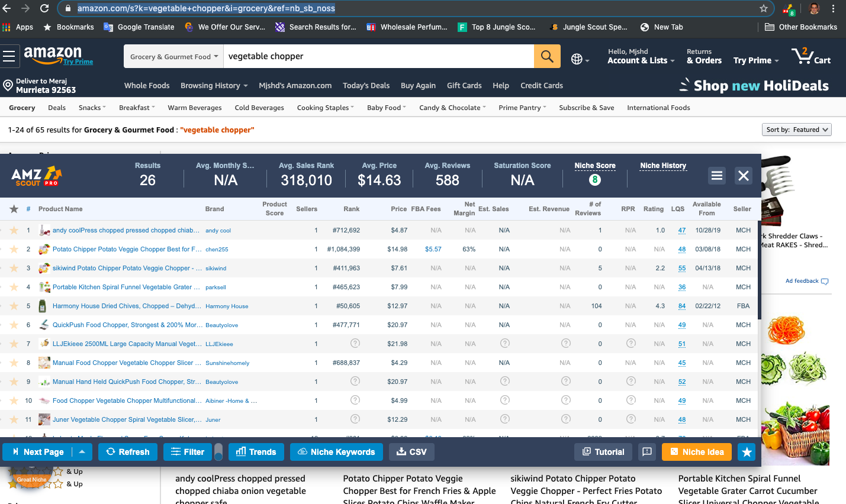
Task: Star the Portable Kitchen Spiral Funnel row
Action: pos(14,287)
